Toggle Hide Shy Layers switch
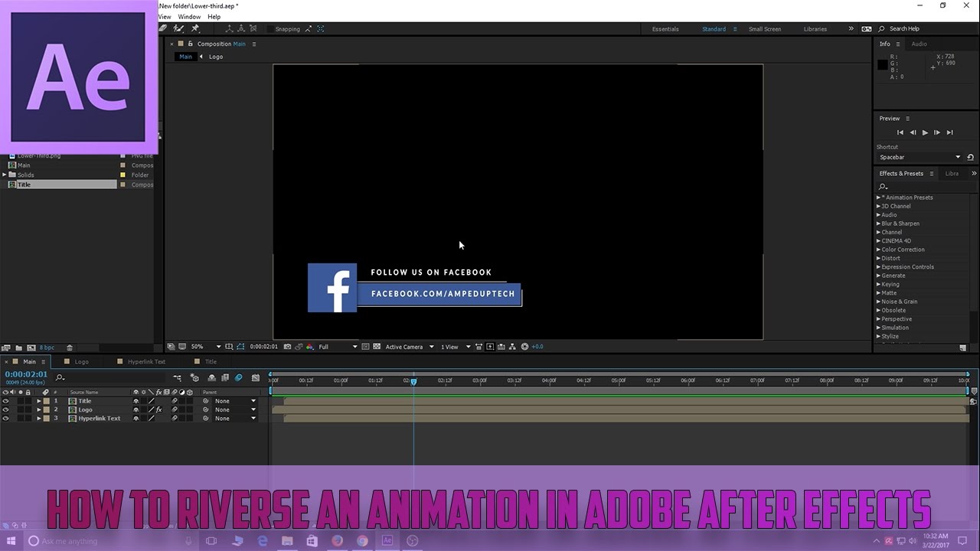The width and height of the screenshot is (980, 551). [211, 378]
